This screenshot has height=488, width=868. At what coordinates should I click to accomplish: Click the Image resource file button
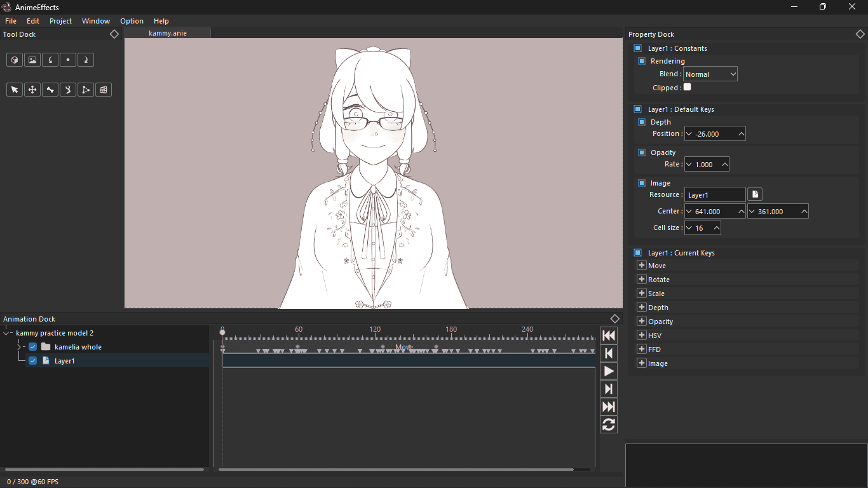(754, 194)
